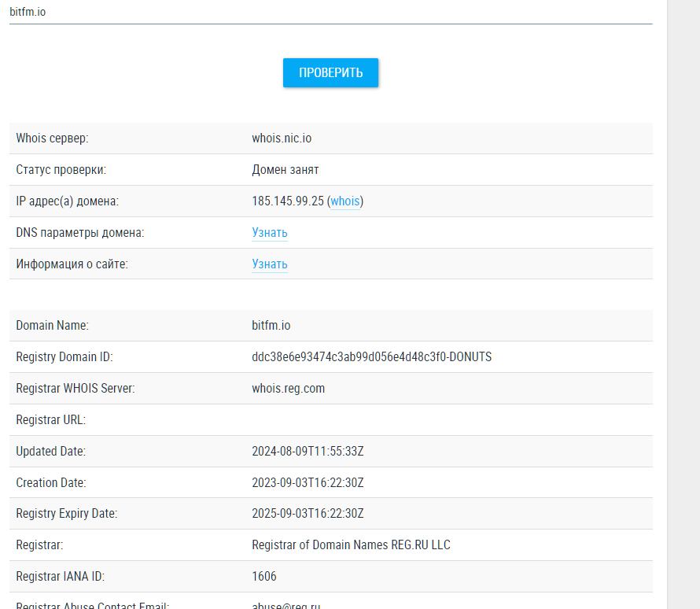Click the domain input field containing bitfm.io

pos(331,12)
